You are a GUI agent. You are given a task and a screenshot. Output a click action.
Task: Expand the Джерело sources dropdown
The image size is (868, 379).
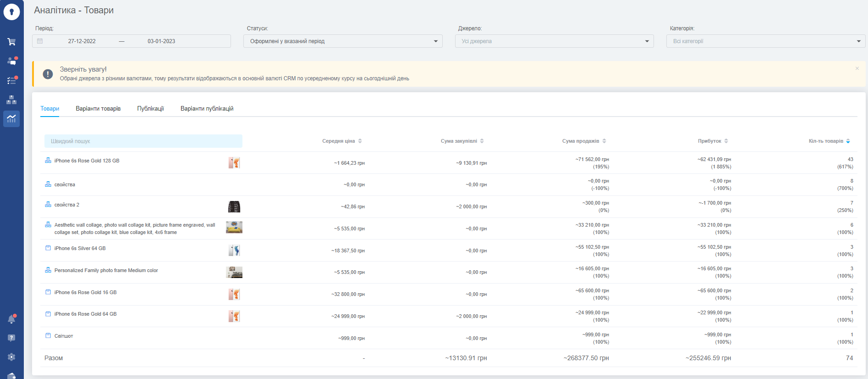[x=554, y=41]
